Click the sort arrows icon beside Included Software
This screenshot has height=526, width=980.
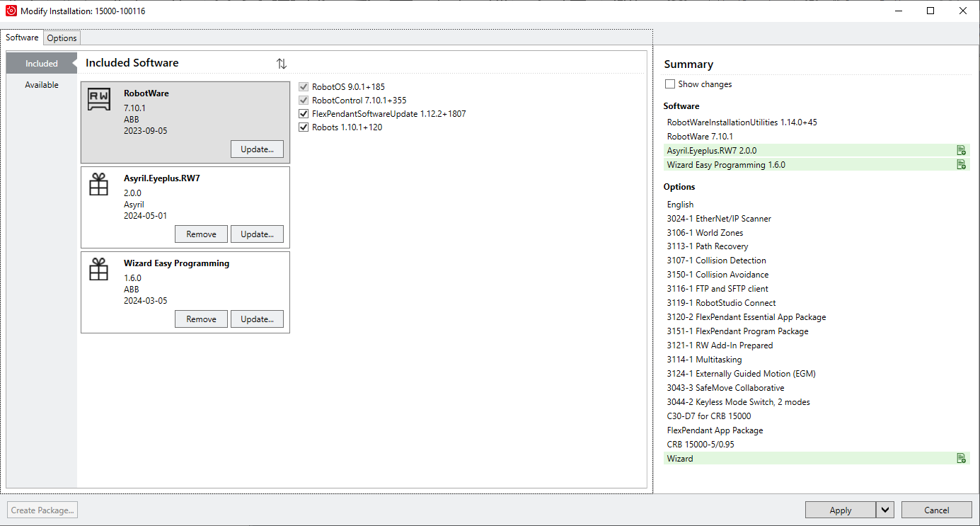tap(282, 64)
